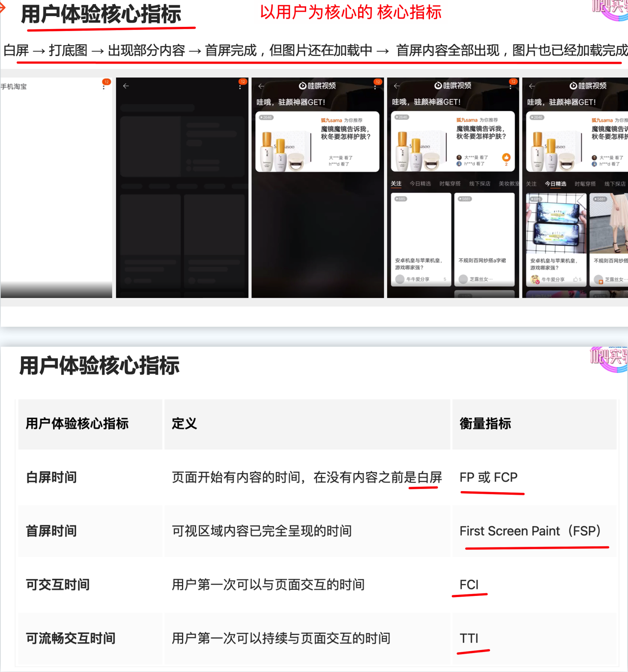Open the three-dot menu on the third phone screen
Image resolution: width=628 pixels, height=672 pixels.
click(x=375, y=87)
